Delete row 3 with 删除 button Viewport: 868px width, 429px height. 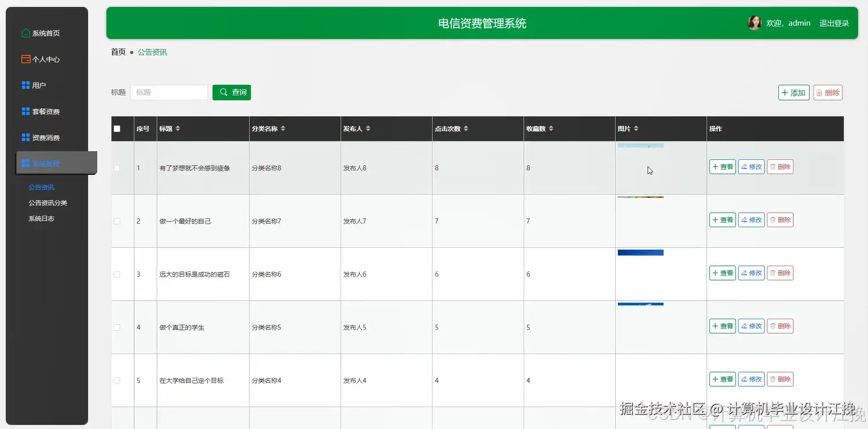point(780,273)
